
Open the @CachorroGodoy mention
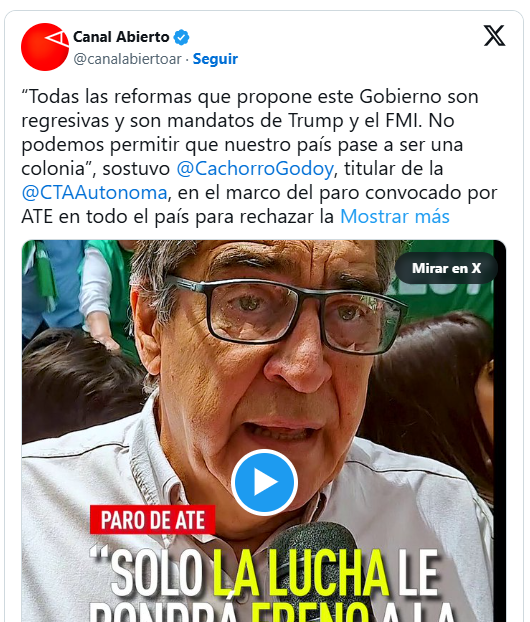[x=255, y=169]
